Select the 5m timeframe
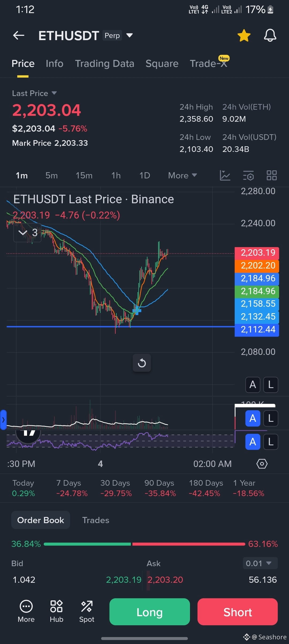The image size is (289, 644). click(x=51, y=175)
